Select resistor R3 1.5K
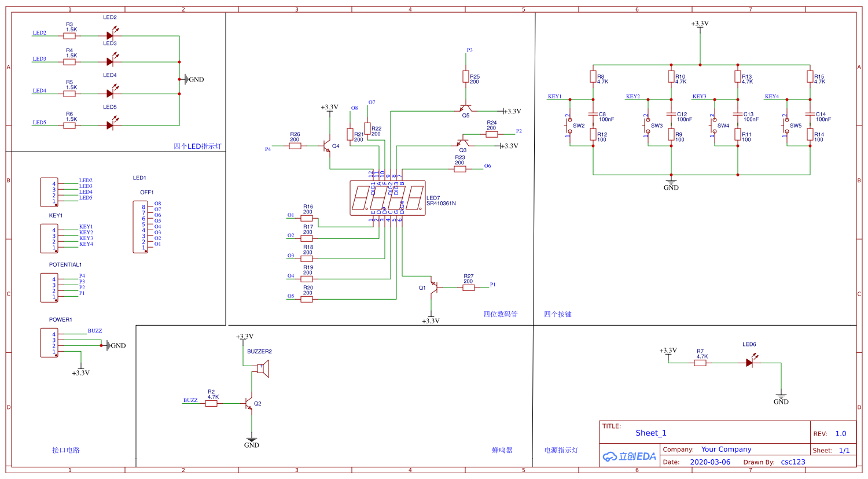 [x=69, y=36]
